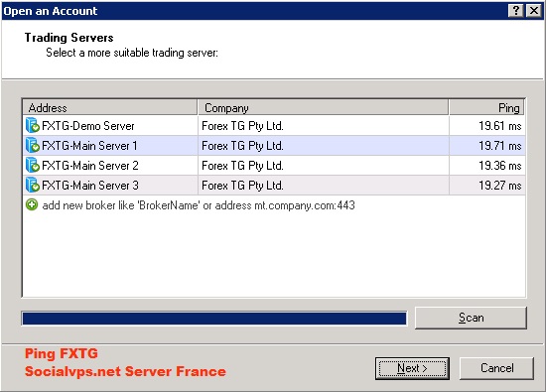Click the 19.36 ms ping value
Viewport: 546px width, 392px height.
tap(499, 166)
